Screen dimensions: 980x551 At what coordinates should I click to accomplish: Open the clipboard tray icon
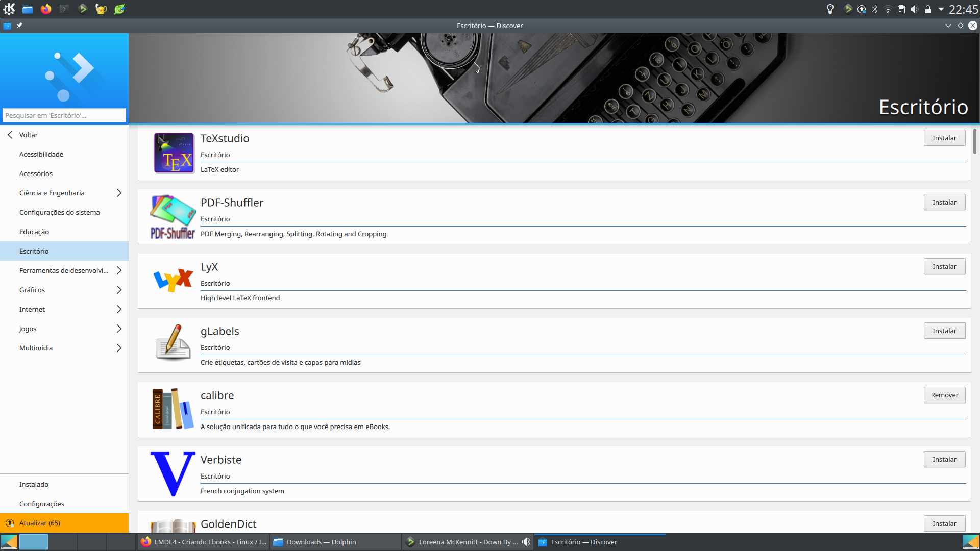(x=901, y=9)
